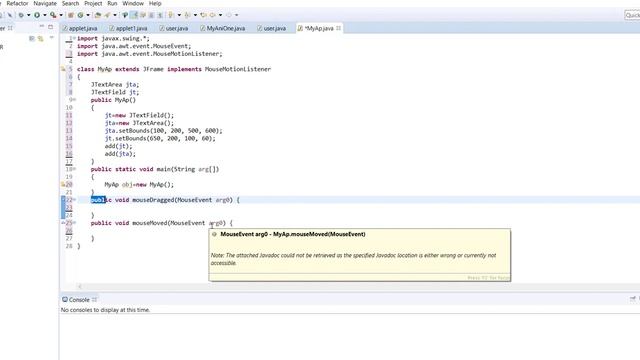
Task: Click the Back navigation arrow icon
Action: click(x=212, y=15)
